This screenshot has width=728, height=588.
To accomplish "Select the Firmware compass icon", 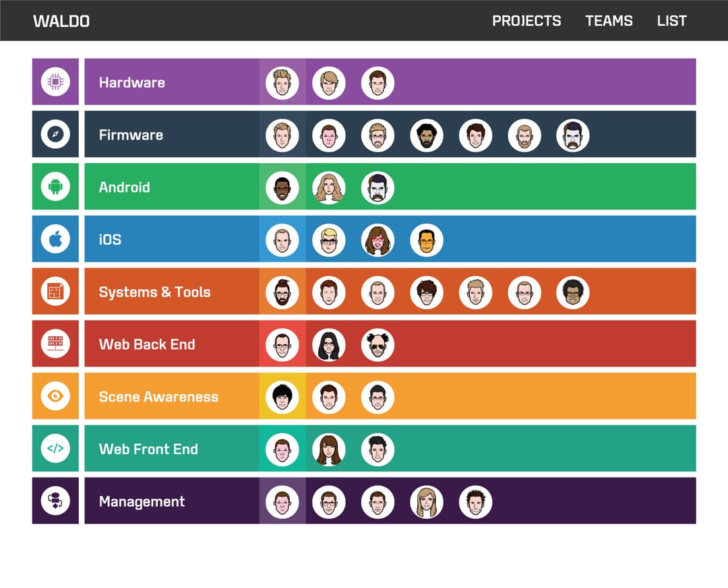I will [x=55, y=134].
